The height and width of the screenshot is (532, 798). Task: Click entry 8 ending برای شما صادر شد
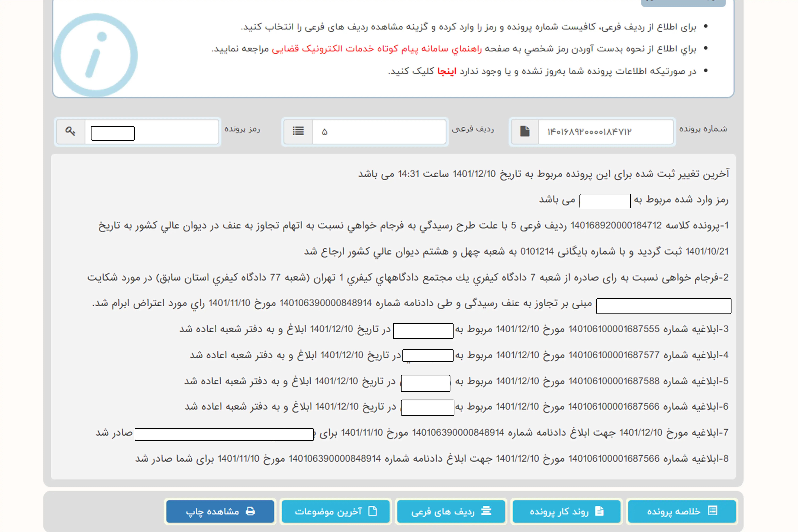tap(432, 459)
